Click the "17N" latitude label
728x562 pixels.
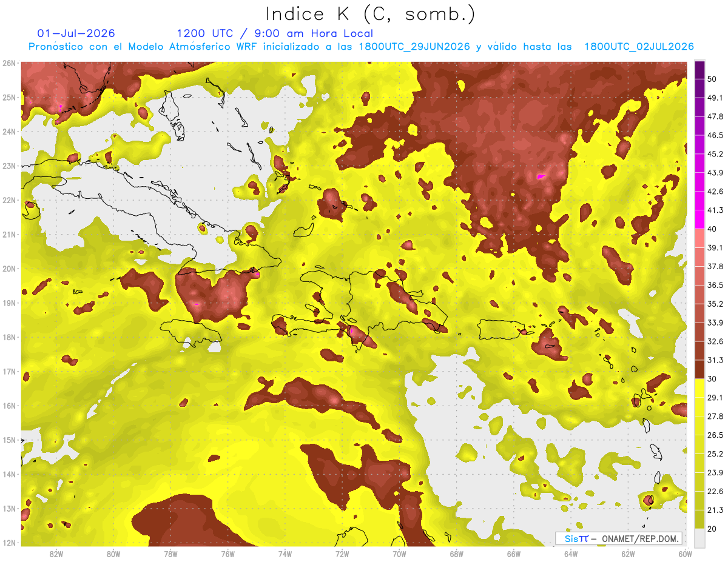click(x=9, y=371)
